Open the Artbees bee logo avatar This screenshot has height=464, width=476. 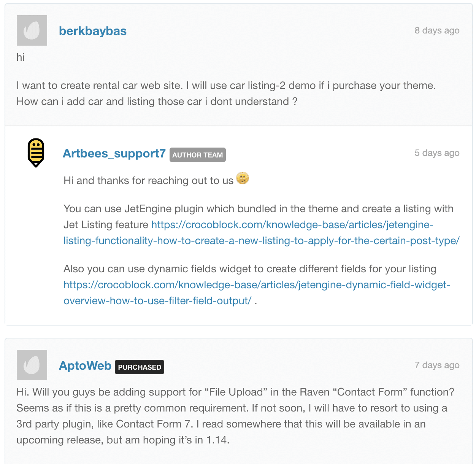(36, 153)
